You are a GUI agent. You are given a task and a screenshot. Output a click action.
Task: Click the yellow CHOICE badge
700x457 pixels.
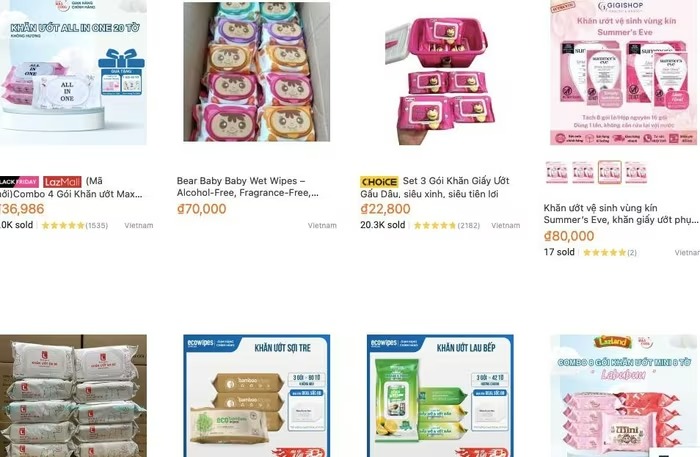pyautogui.click(x=379, y=182)
